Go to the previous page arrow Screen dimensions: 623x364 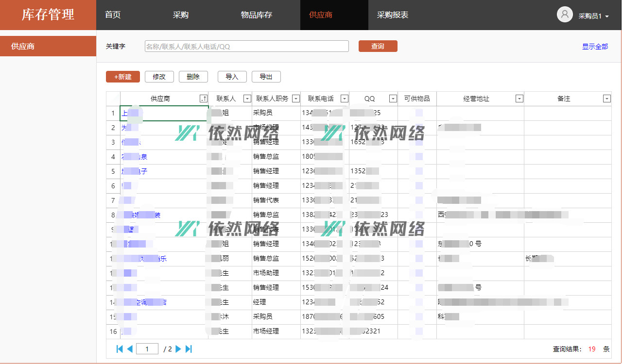[130, 348]
